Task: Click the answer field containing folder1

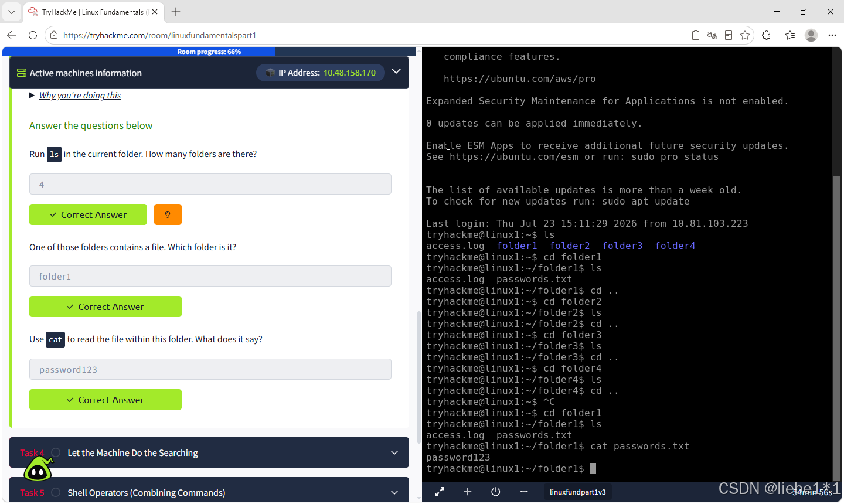Action: 210,276
